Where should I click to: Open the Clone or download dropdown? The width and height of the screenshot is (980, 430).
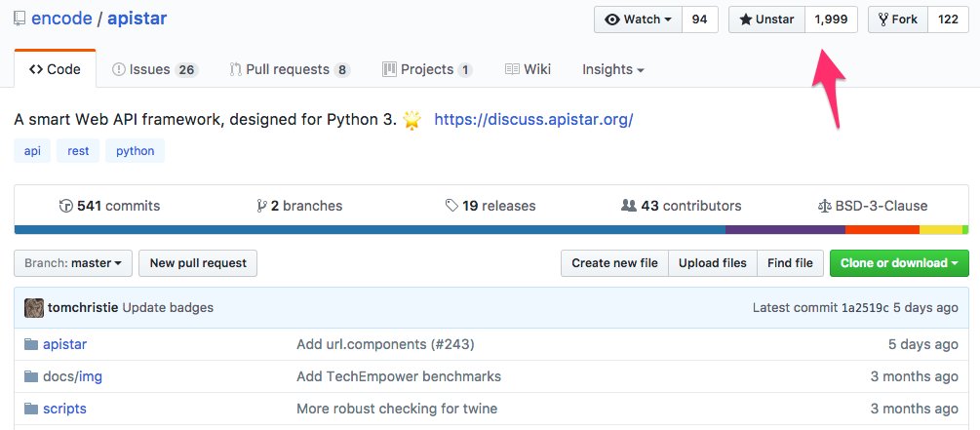pos(899,263)
